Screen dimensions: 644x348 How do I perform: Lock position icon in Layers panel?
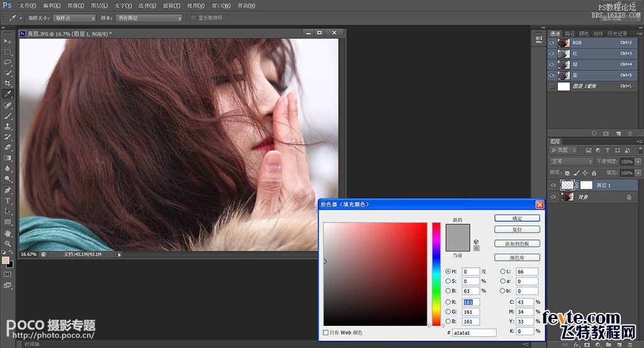point(585,173)
